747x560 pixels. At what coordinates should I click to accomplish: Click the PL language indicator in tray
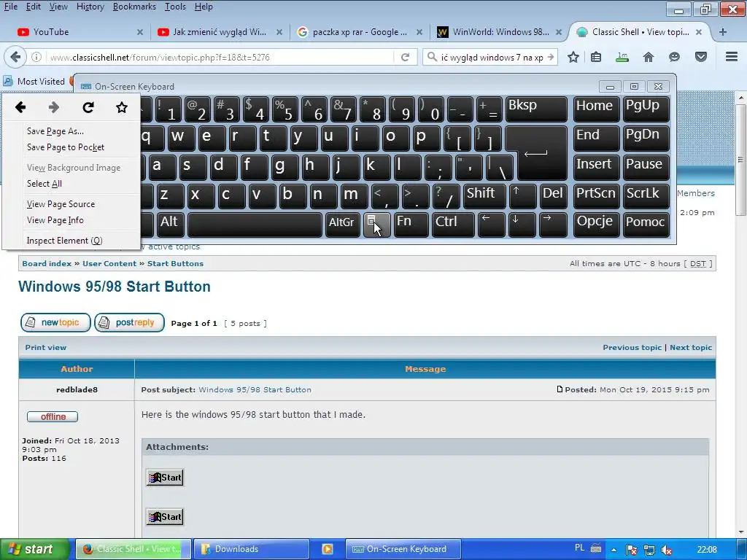click(x=579, y=548)
